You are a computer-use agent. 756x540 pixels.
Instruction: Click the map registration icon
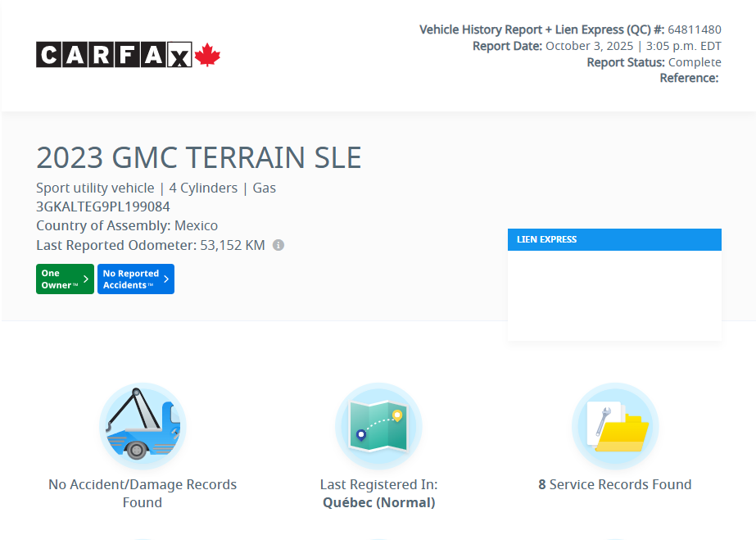coord(378,425)
